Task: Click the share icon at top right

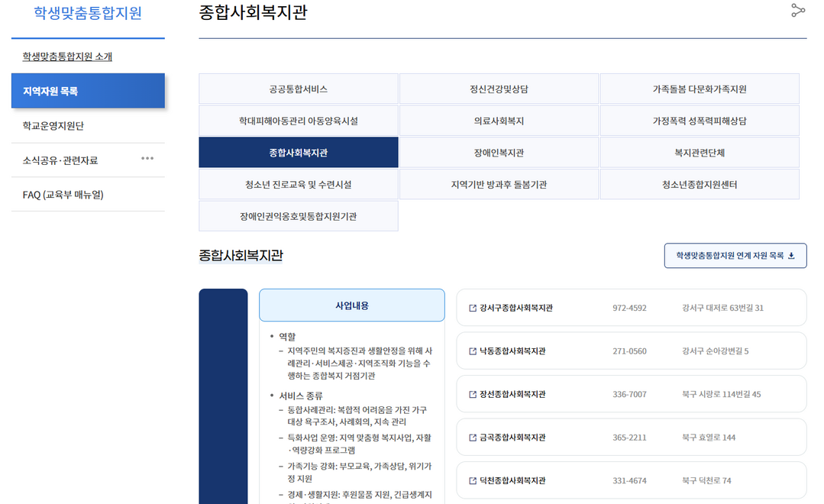Action: coord(798,10)
